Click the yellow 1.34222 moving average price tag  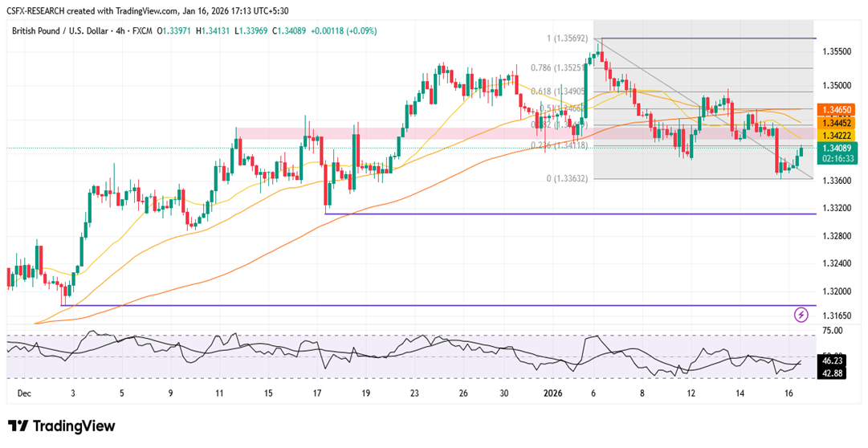(x=837, y=135)
